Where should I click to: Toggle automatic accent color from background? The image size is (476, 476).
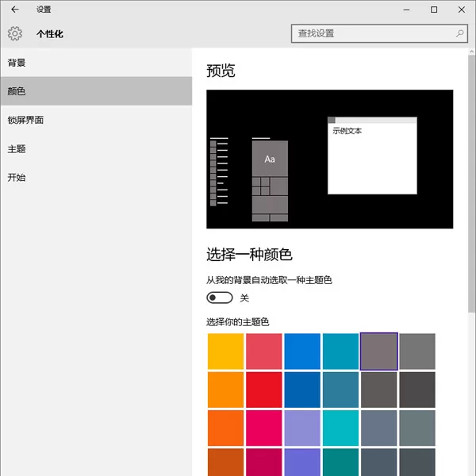coord(220,297)
